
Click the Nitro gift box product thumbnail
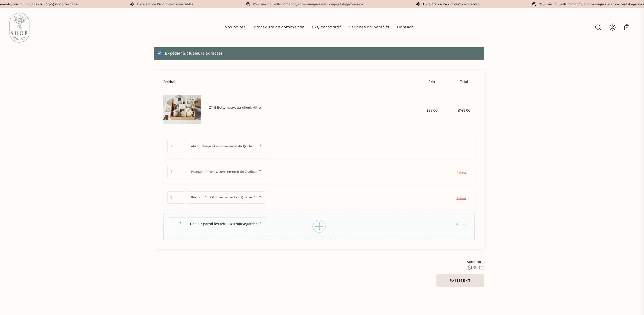(x=182, y=109)
